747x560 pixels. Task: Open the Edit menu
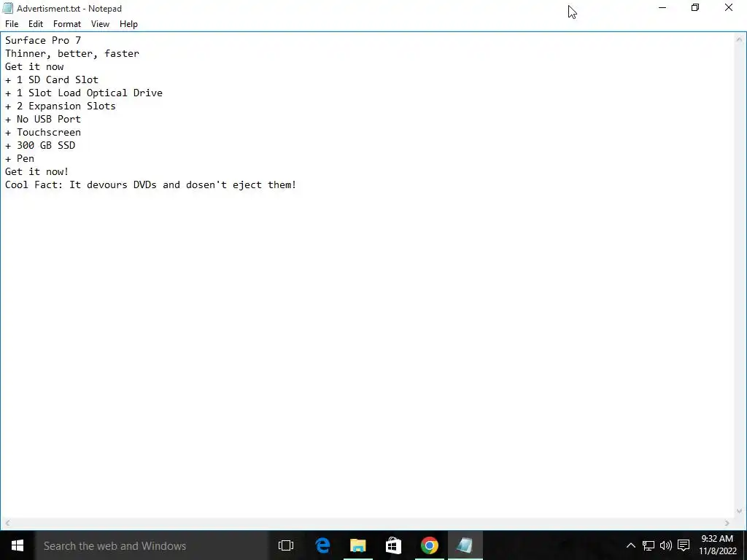(36, 24)
